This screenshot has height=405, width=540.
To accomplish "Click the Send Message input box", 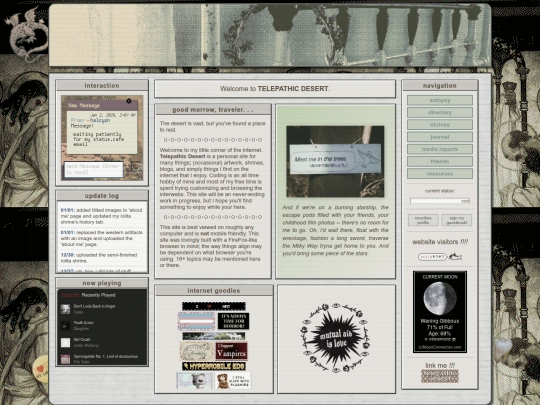I will coord(94,169).
